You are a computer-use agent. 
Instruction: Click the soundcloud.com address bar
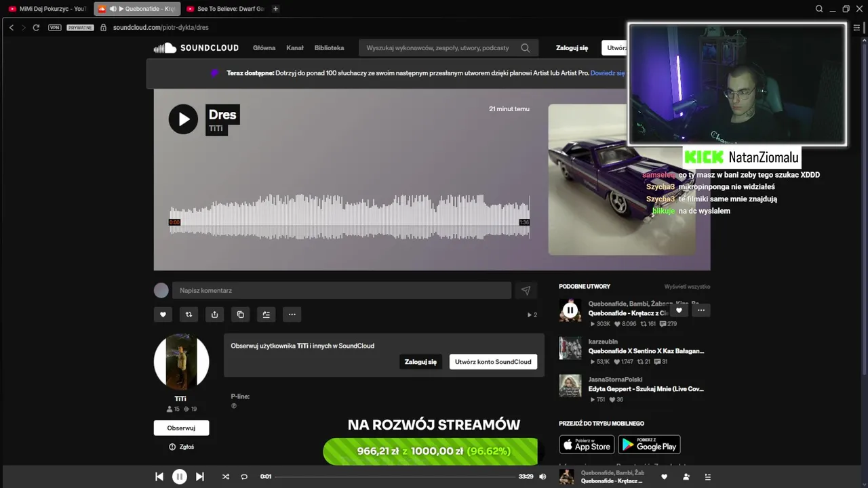point(161,28)
